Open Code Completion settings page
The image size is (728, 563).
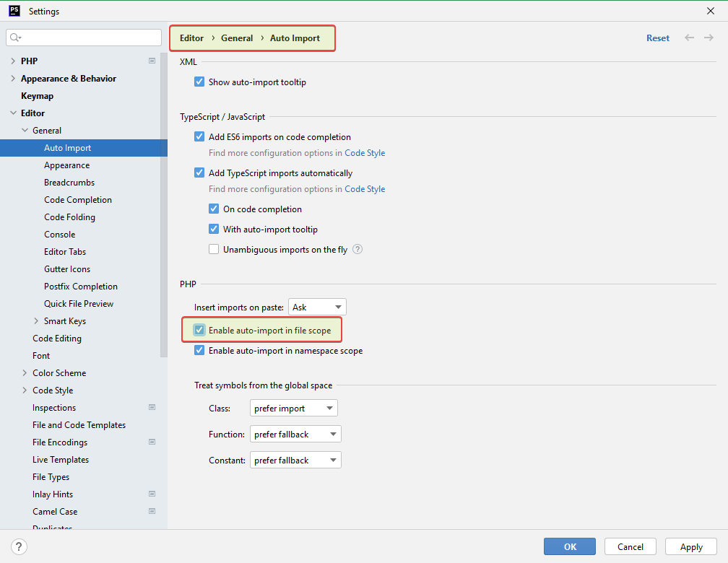[78, 200]
